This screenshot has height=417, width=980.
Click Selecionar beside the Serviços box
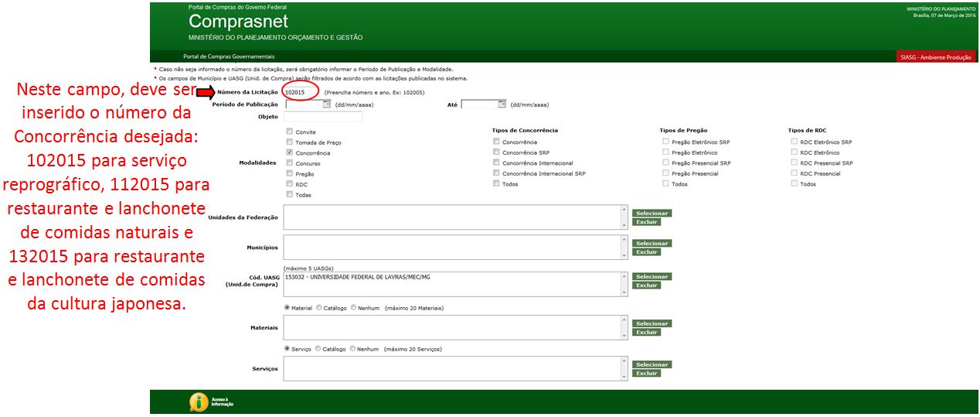point(652,364)
